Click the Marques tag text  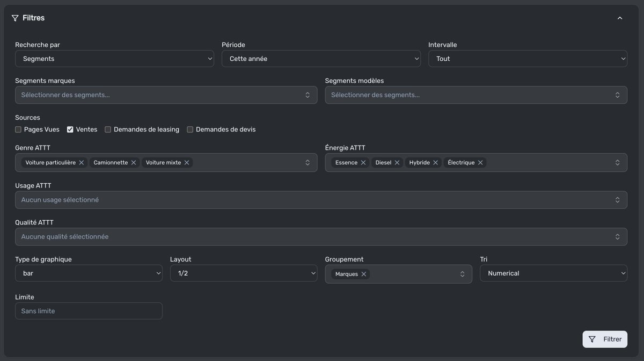coord(347,274)
